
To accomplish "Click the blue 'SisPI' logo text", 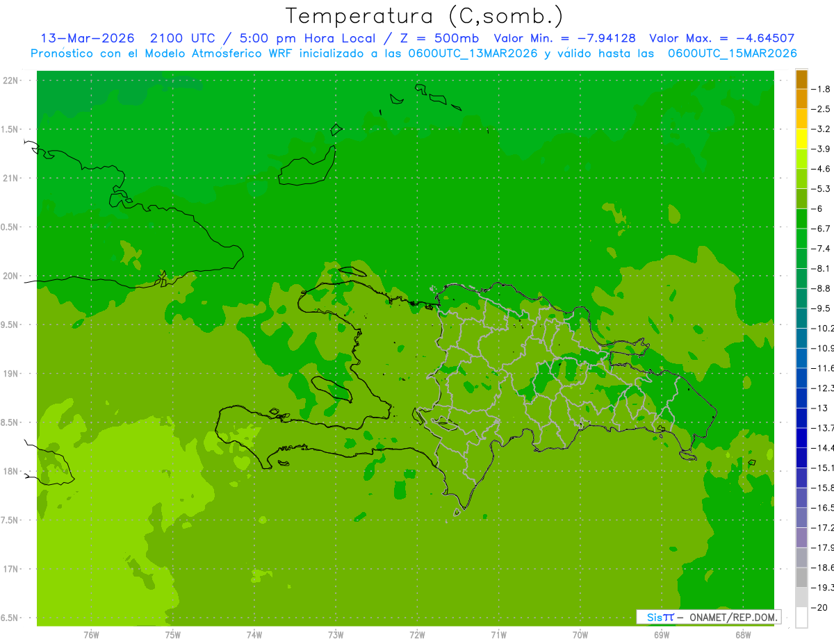I will (660, 617).
